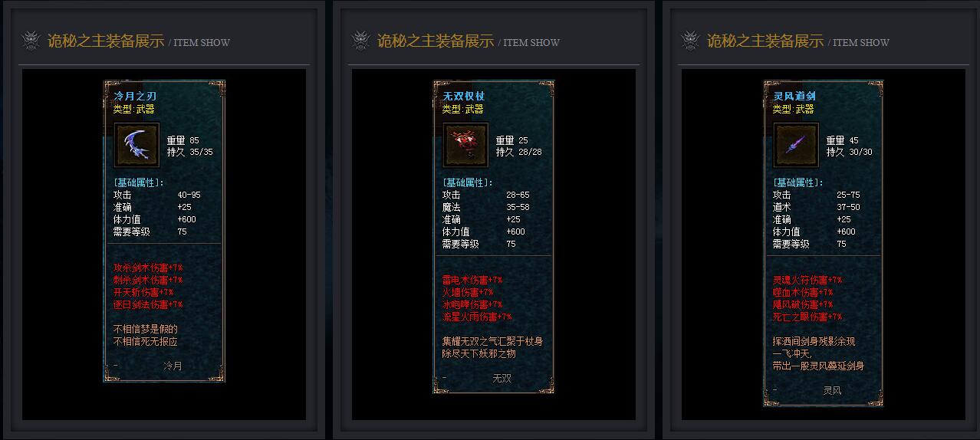Click the first panel's 诡秘之主装备展示 heading
980x440 pixels.
coord(106,41)
